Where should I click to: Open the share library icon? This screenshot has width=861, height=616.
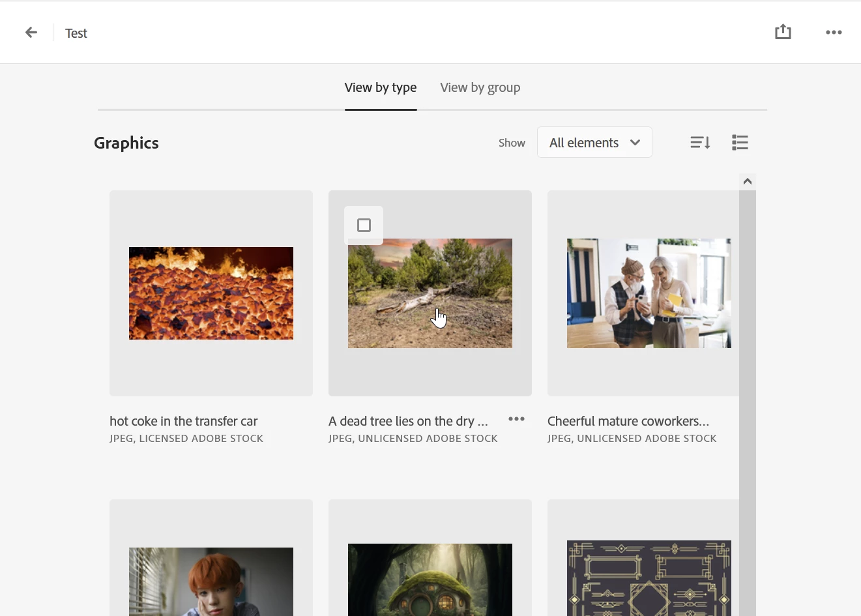coord(783,32)
